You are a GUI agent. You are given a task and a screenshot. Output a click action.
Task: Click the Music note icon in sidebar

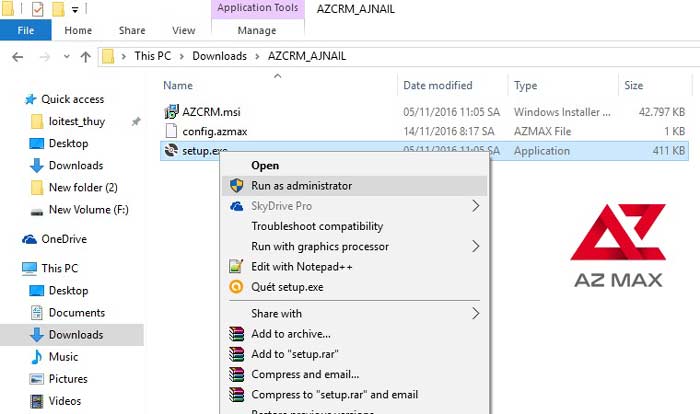[36, 357]
